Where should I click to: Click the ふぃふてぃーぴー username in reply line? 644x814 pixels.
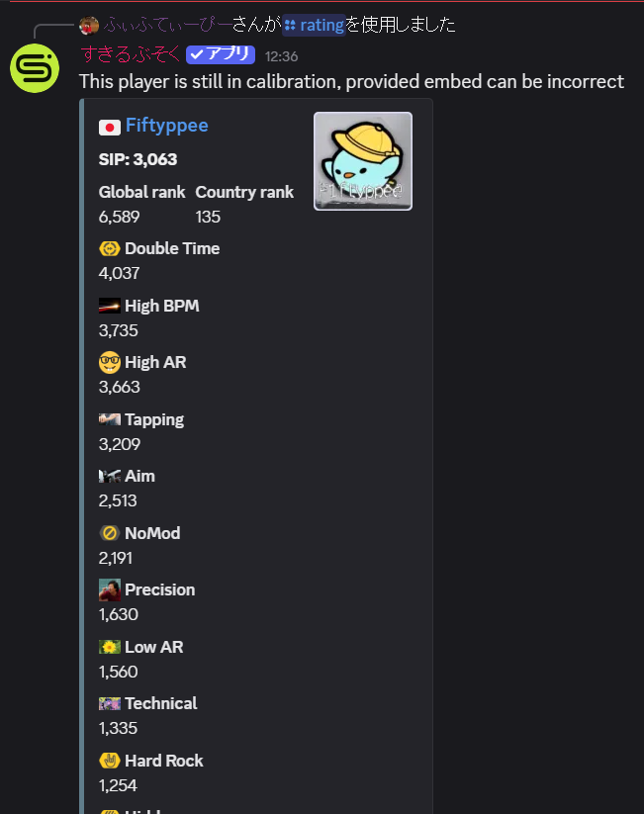[x=168, y=25]
